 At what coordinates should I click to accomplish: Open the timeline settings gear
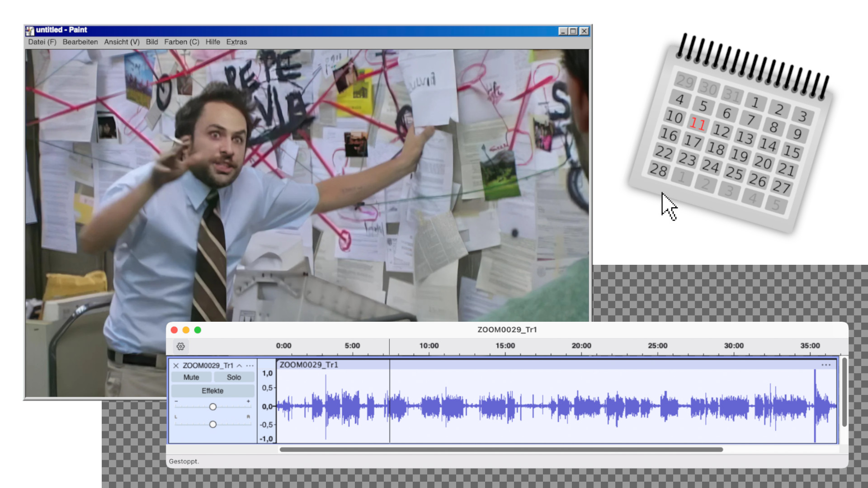(x=180, y=347)
